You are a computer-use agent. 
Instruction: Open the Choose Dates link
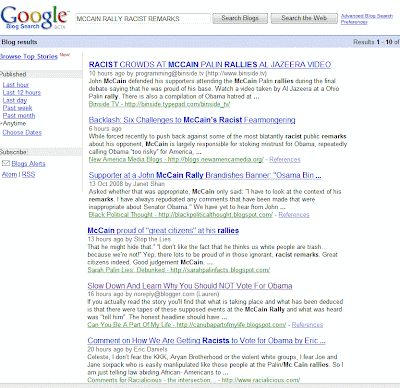click(22, 132)
